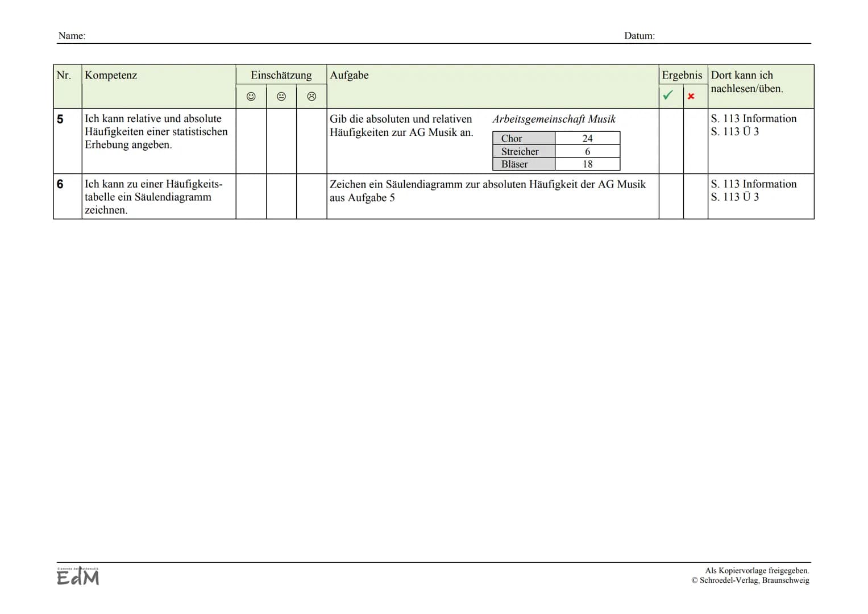Click 'Als Kopiervorlage freigegeben.' footer text
The image size is (868, 614).
click(757, 570)
